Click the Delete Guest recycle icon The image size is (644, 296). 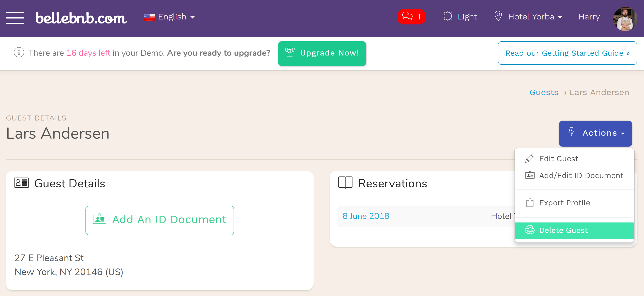[530, 230]
